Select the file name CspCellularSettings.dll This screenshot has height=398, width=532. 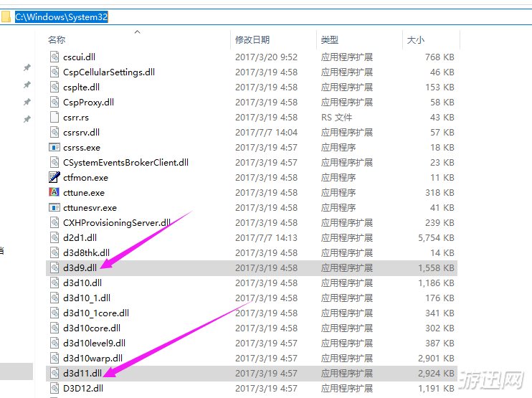pos(109,72)
